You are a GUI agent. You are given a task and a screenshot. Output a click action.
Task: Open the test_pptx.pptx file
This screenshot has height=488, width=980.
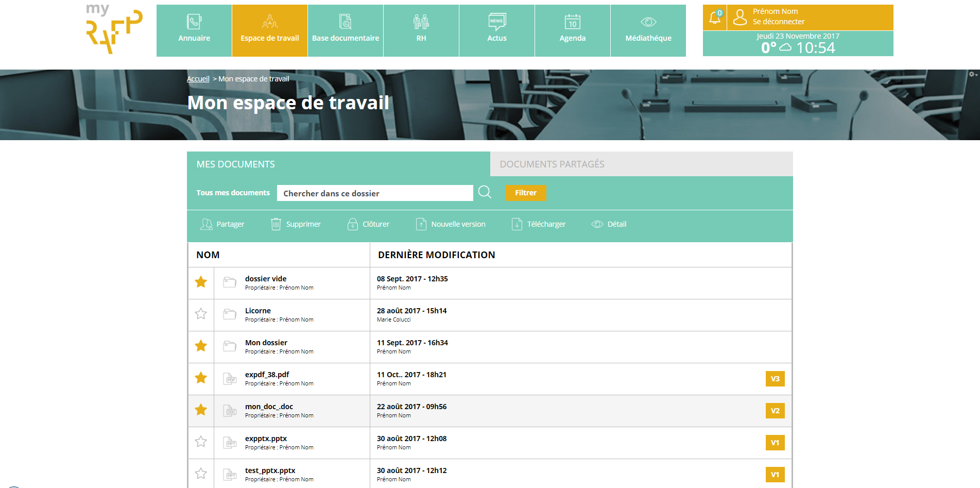click(x=270, y=470)
